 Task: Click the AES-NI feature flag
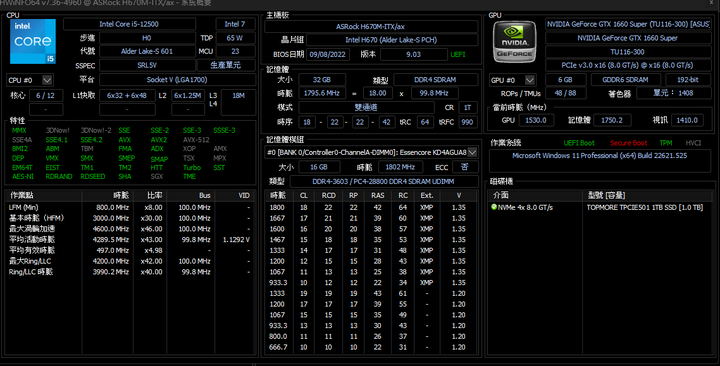click(23, 176)
